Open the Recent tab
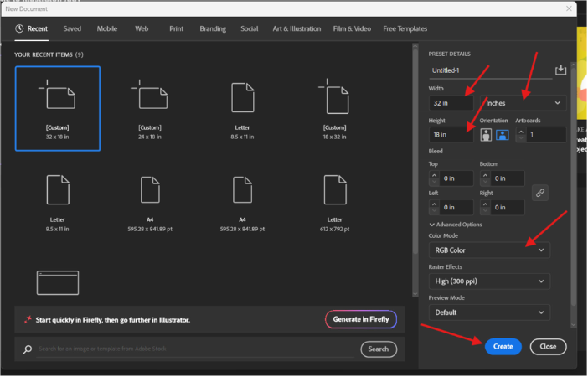Image resolution: width=588 pixels, height=377 pixels. [32, 28]
